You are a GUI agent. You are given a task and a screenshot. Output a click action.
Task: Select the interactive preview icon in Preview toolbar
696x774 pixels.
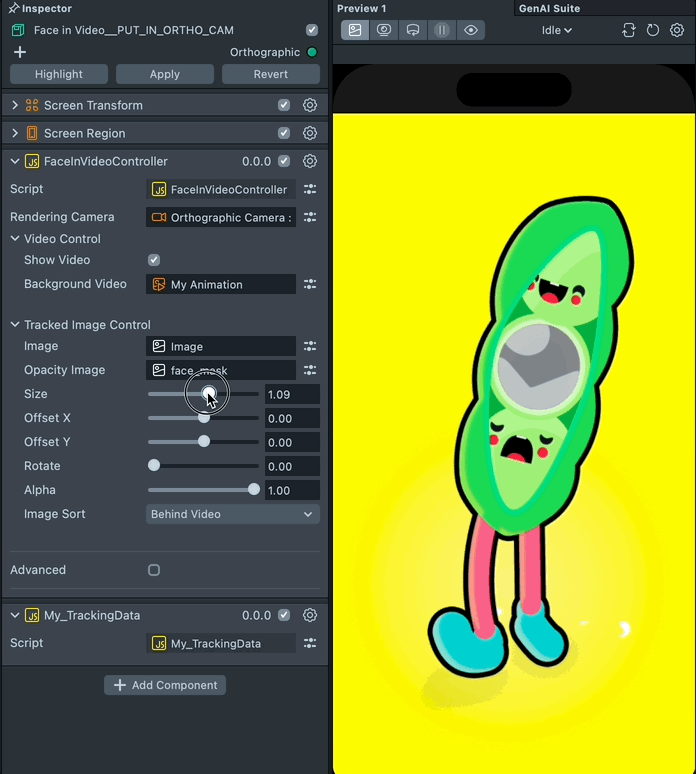[x=413, y=30]
